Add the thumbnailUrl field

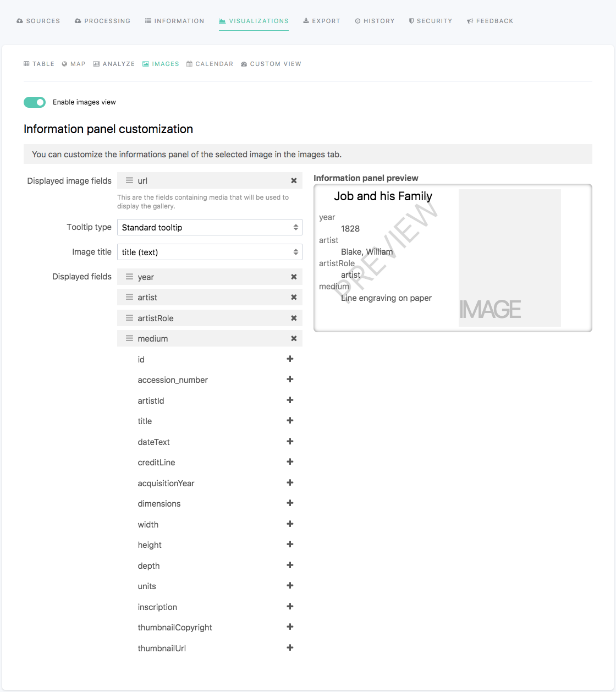(290, 648)
